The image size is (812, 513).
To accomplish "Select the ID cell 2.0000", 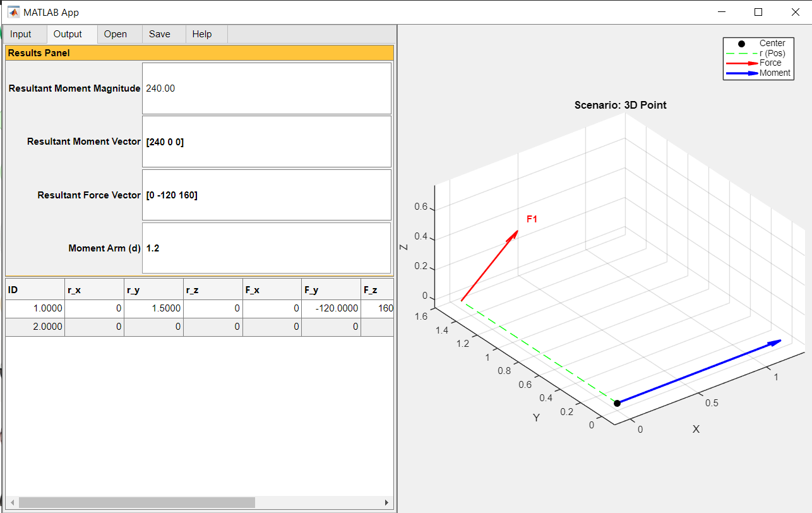I will point(35,327).
